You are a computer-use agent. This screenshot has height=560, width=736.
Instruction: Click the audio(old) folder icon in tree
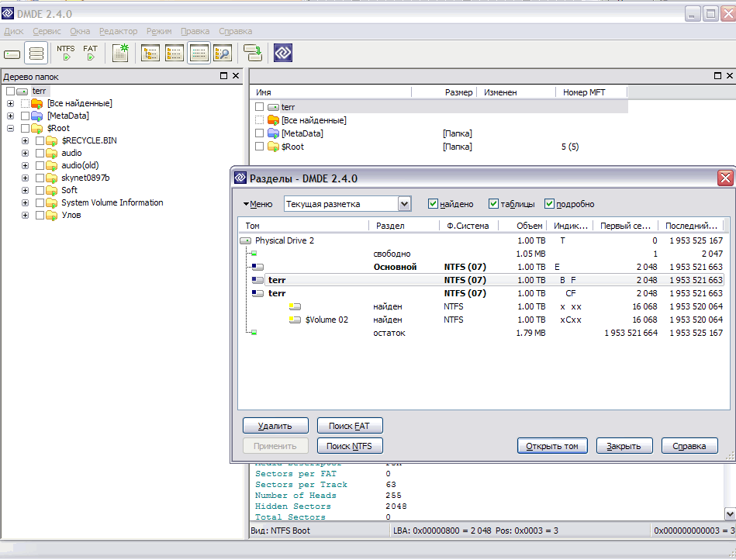tap(52, 166)
